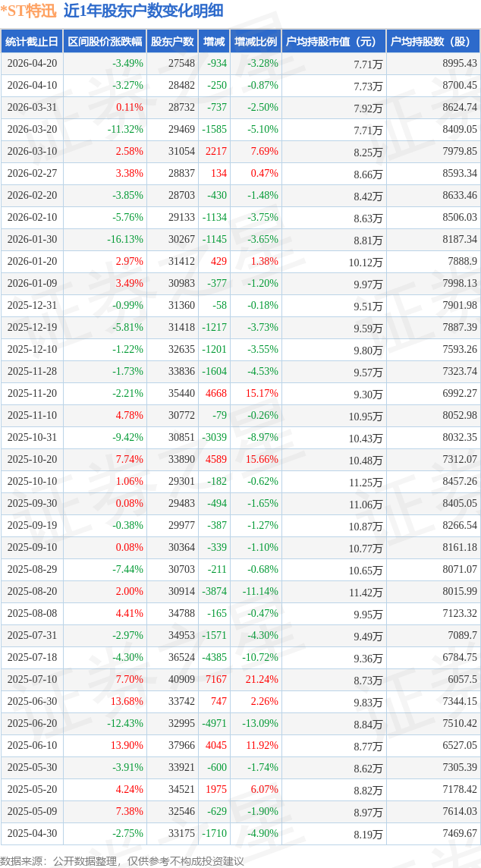Viewport: 481px width, 868px height.
Task: Click the 近1年股东户数变化明细 title text
Action: coord(143,11)
